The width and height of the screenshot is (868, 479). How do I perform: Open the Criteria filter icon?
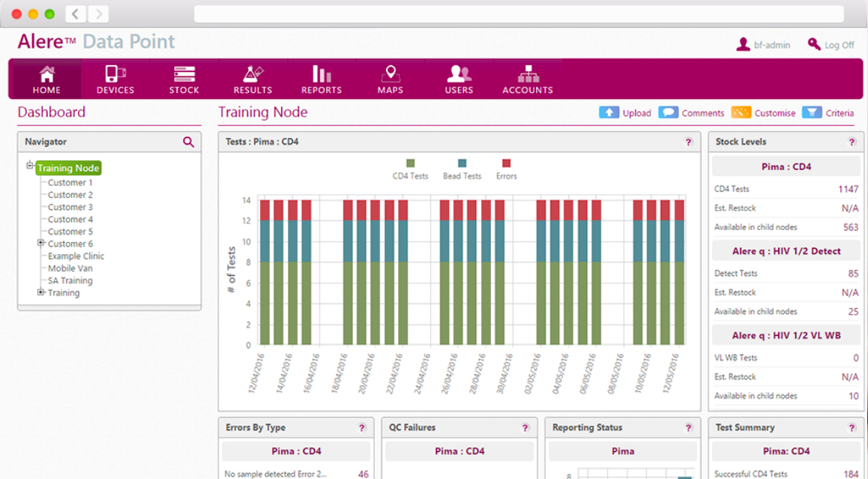pyautogui.click(x=813, y=112)
